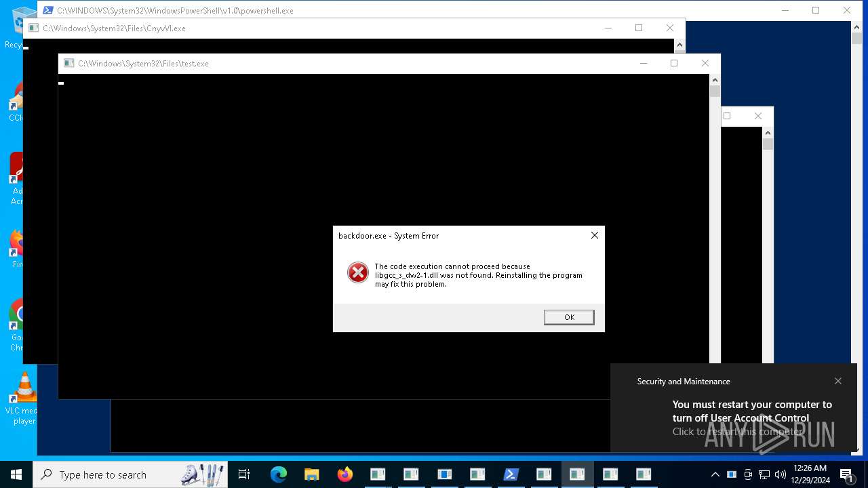Click 'Security and Maintenance' notification header

(x=684, y=382)
